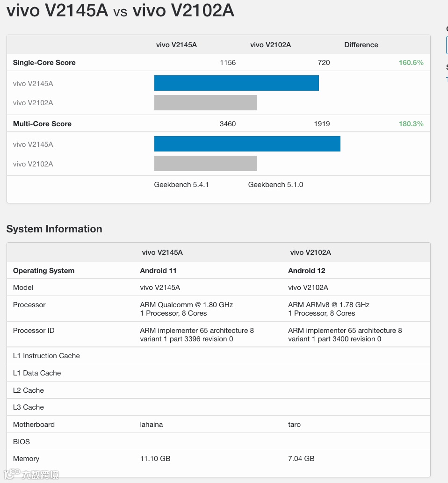Click the Geekbench 5.4.1 version text
This screenshot has width=448, height=483.
pos(181,185)
